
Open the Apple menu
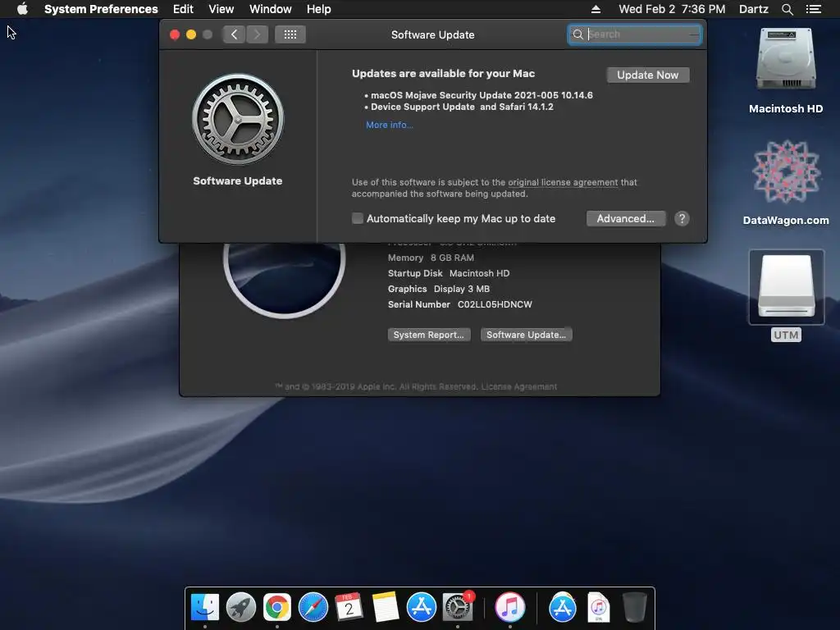pos(22,9)
